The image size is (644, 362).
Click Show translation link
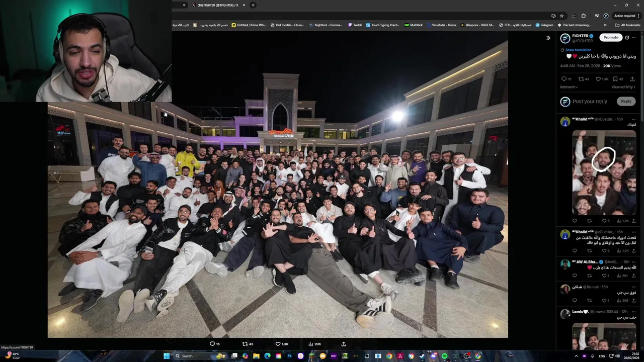point(578,50)
